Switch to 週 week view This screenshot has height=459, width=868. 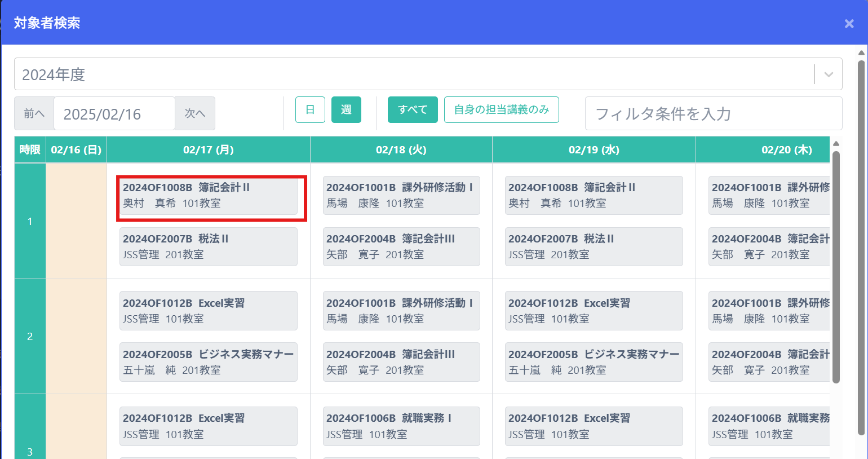[346, 110]
